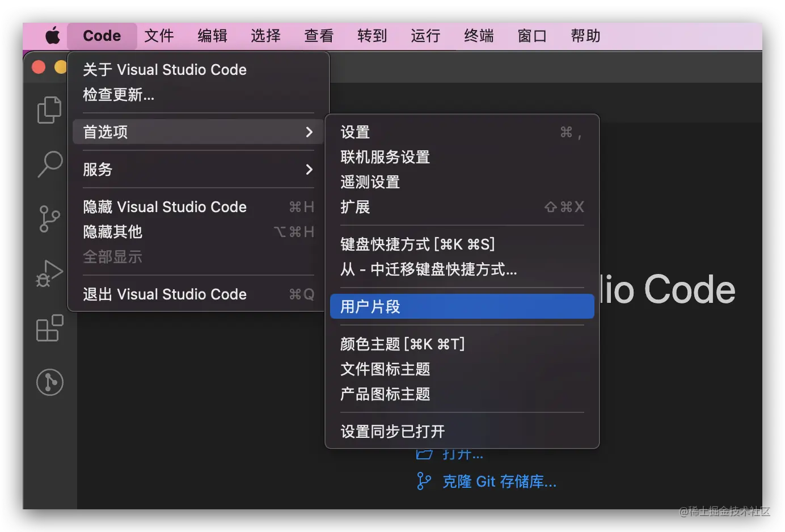Viewport: 785px width, 532px height.
Task: Choose 从 - 中迁移键盘快捷方式...
Action: pos(462,269)
